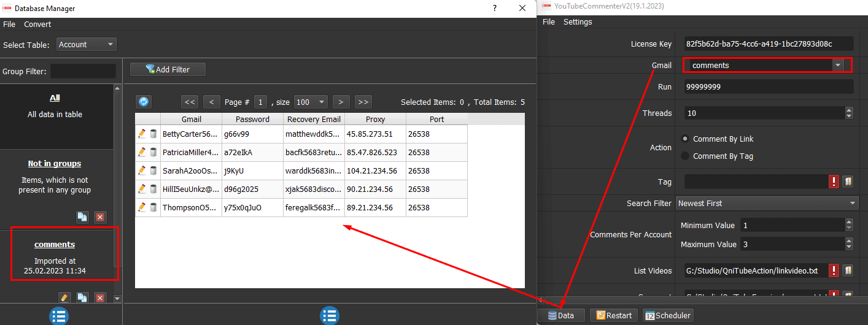
Task: Go to last page with >> button
Action: [x=363, y=102]
